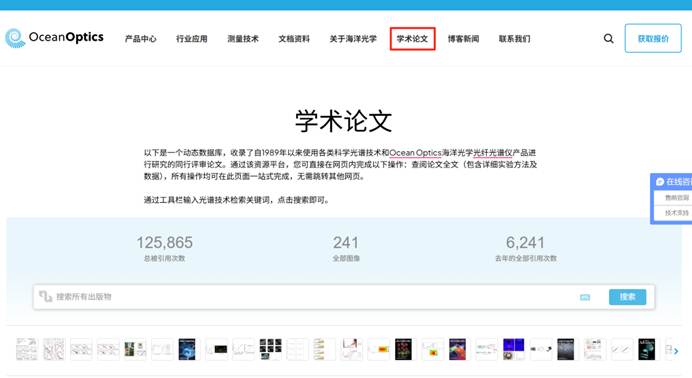Image resolution: width=692 pixels, height=378 pixels.
Task: Open the dark blue journal cover thumbnail
Action: coord(187,349)
